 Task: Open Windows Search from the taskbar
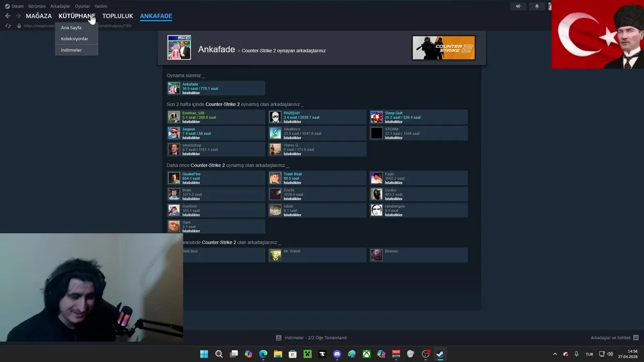[x=219, y=354]
